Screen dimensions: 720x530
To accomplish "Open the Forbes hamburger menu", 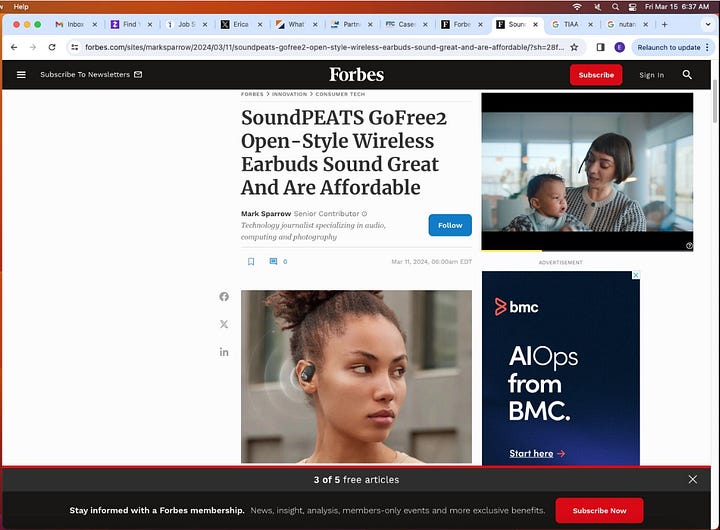I will [21, 74].
